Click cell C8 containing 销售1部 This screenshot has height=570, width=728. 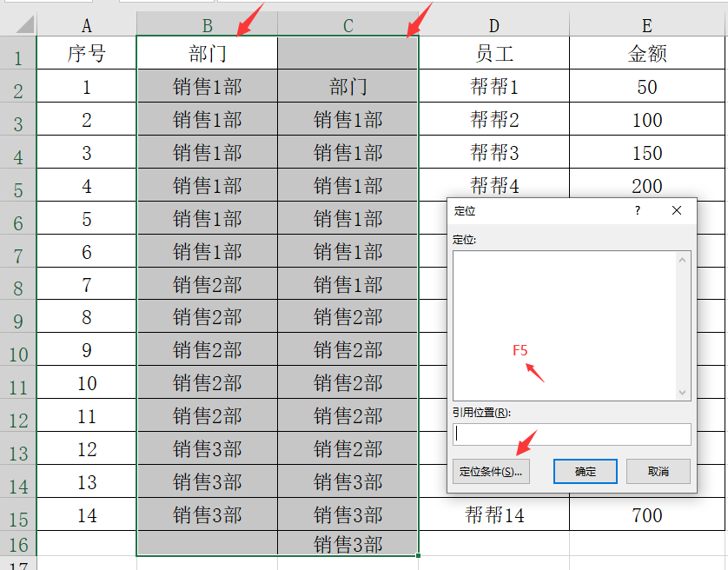(x=347, y=283)
